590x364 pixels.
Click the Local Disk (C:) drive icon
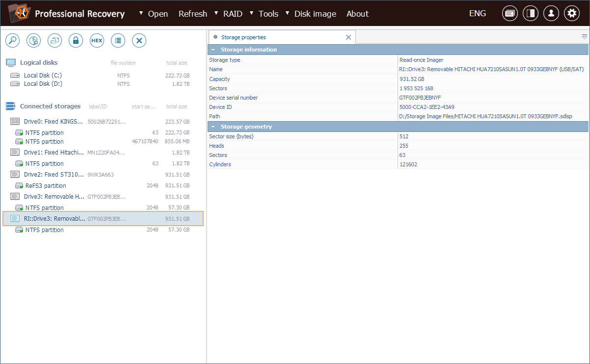click(x=15, y=76)
